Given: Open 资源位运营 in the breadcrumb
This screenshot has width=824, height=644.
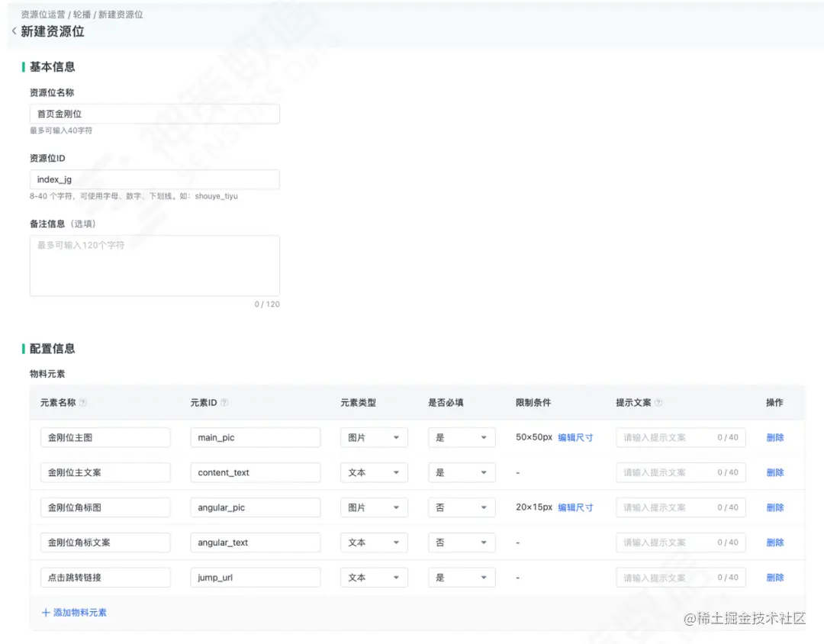Looking at the screenshot, I should (43, 14).
